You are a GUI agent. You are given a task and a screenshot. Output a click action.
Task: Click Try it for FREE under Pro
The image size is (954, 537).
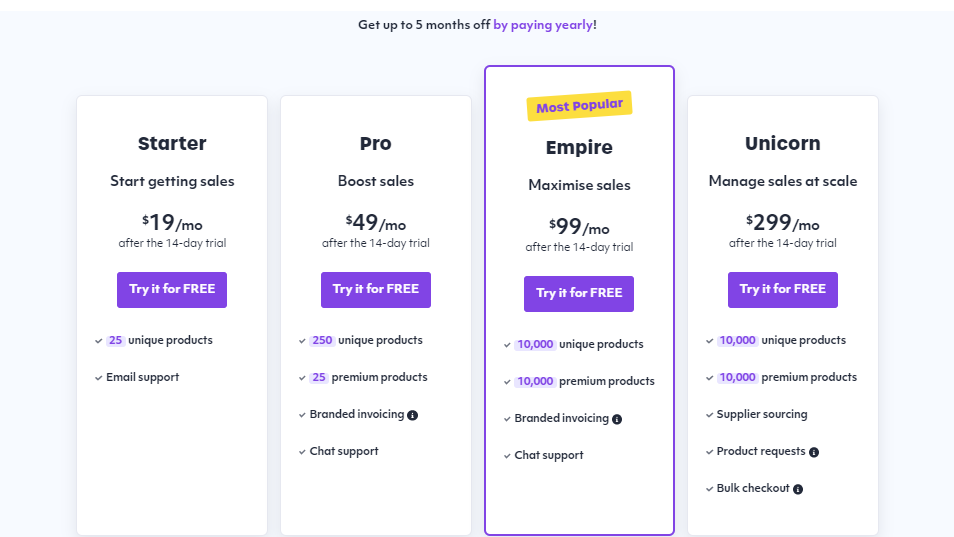click(x=375, y=289)
